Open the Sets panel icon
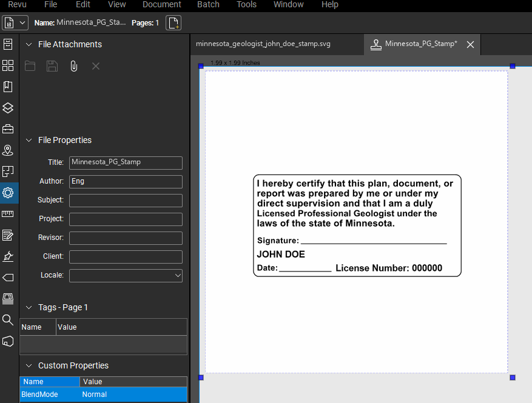 point(8,299)
